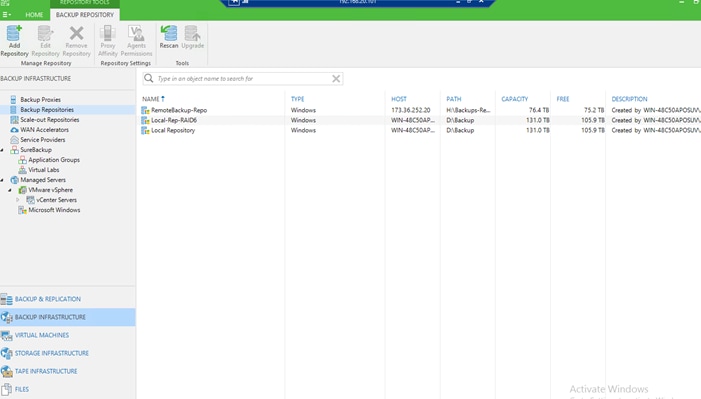Collapse the VMware vSphere branch arrow
This screenshot has height=399, width=701.
coord(10,190)
